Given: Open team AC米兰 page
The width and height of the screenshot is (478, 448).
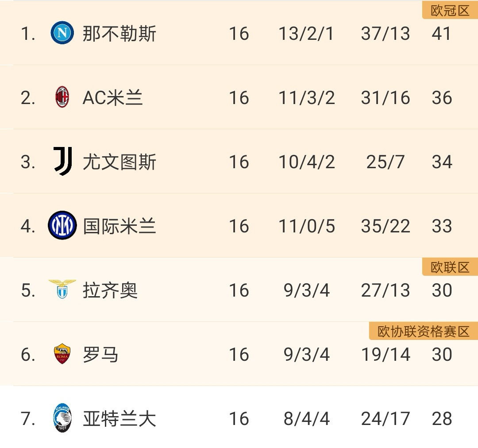Looking at the screenshot, I should 112,98.
